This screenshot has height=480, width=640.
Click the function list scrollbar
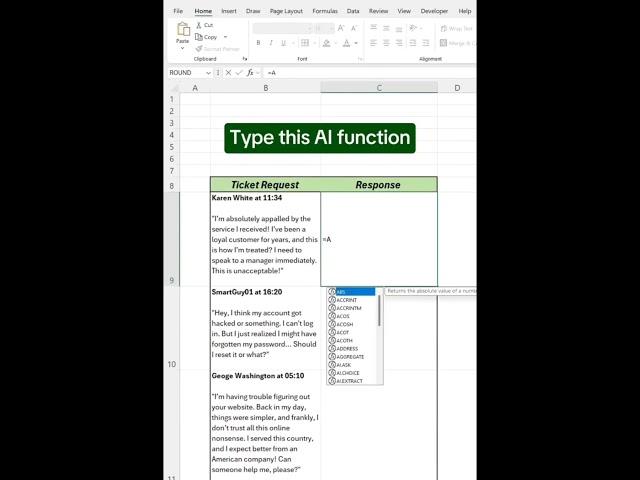tap(380, 310)
